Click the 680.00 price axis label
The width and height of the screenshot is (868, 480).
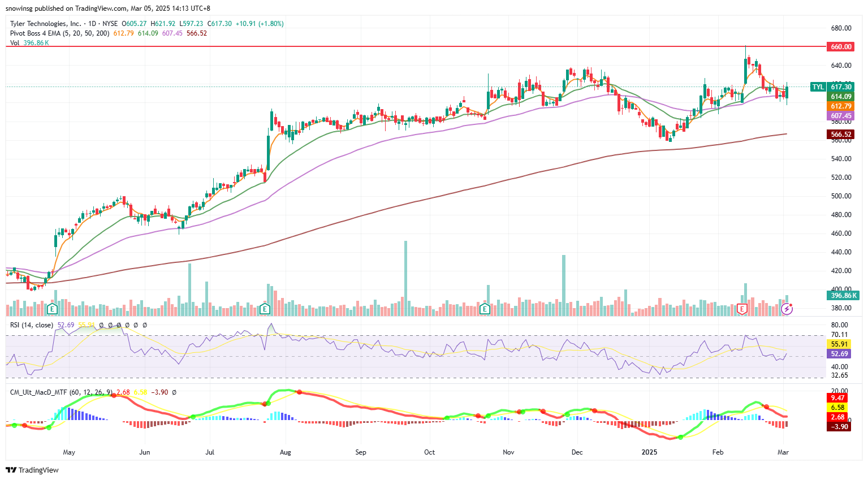(x=841, y=28)
